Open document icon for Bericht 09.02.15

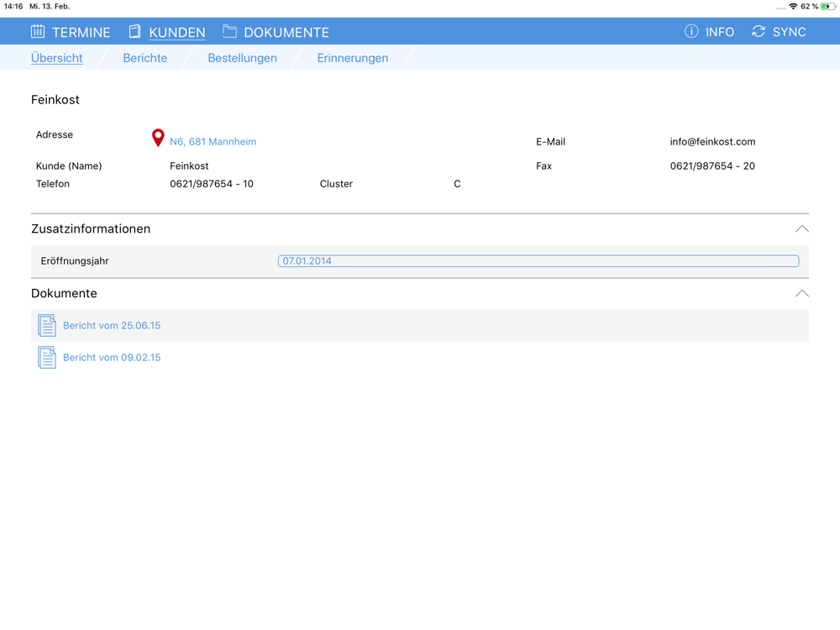(x=46, y=358)
